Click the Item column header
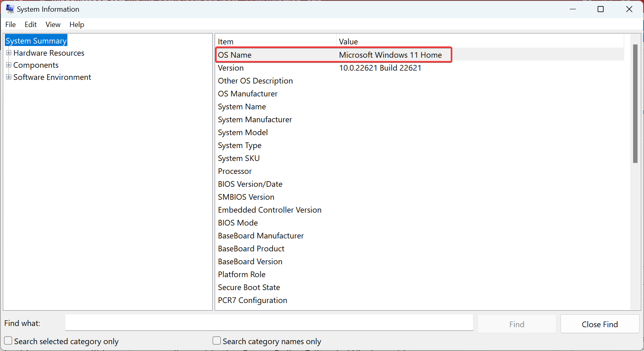The height and width of the screenshot is (351, 644). click(x=276, y=41)
